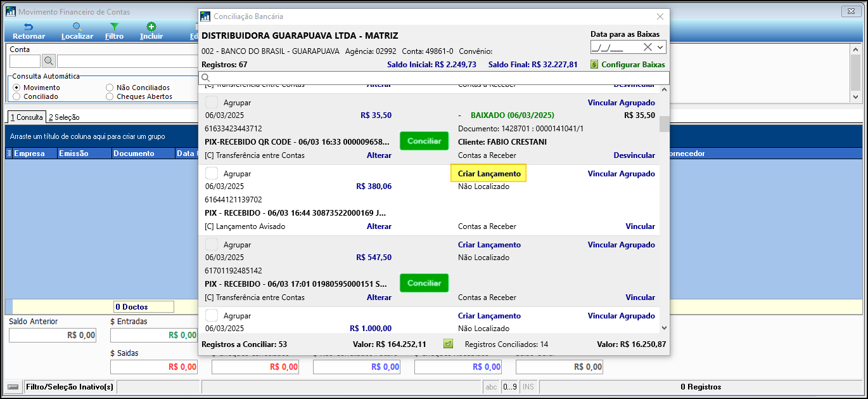Image resolution: width=868 pixels, height=399 pixels.
Task: Click the Emissão column header
Action: pos(84,153)
